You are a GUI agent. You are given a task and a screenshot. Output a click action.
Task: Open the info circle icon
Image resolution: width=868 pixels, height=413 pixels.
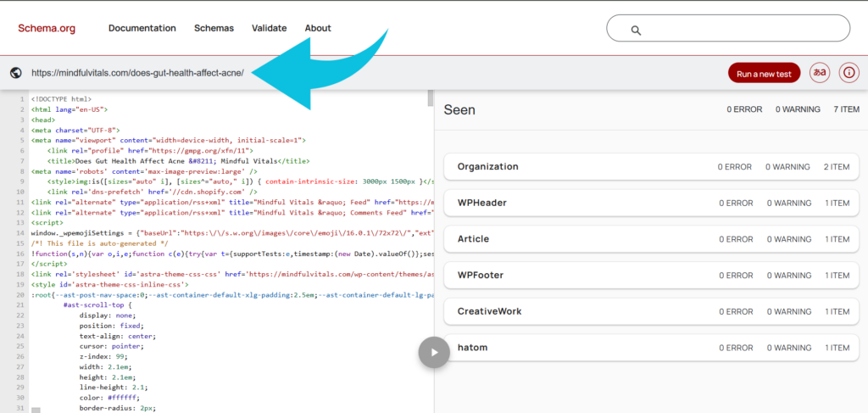(849, 73)
